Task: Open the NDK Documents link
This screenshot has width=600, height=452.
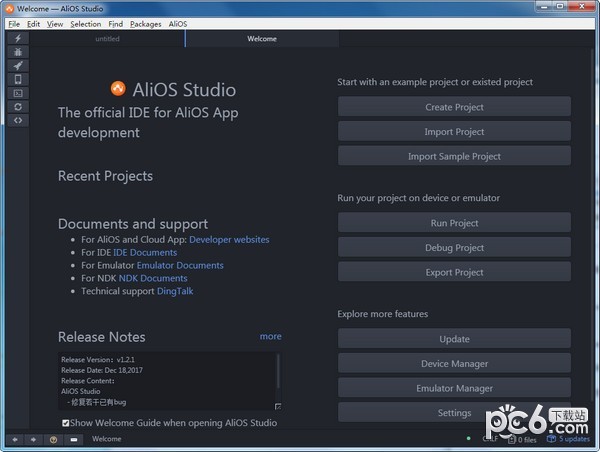Action: tap(153, 278)
